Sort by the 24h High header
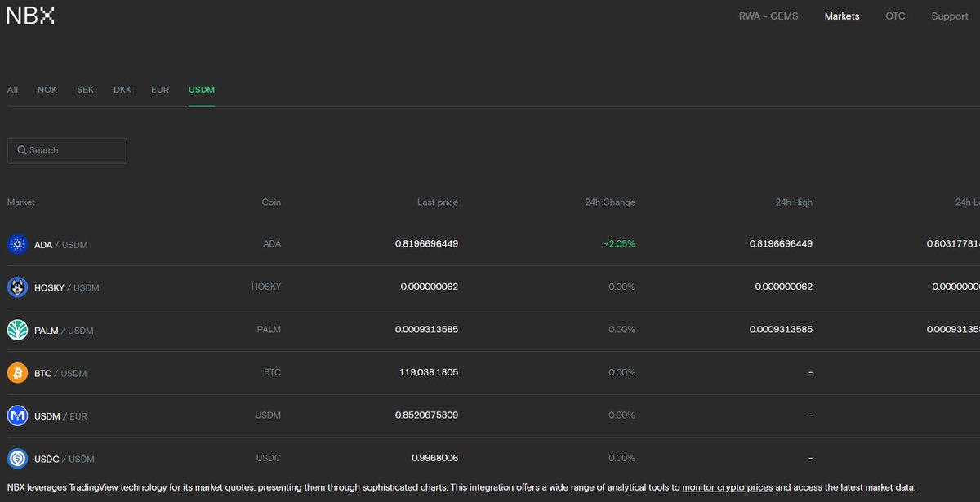980x502 pixels. 794,202
